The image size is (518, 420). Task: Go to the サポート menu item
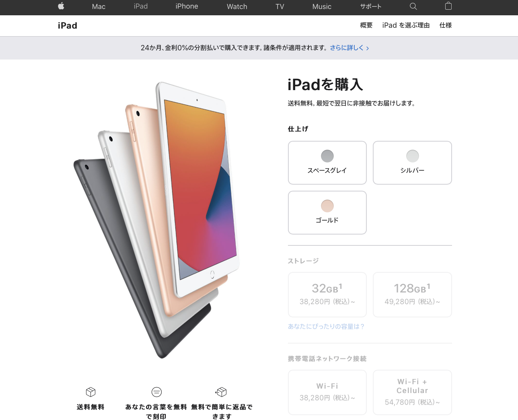click(371, 6)
